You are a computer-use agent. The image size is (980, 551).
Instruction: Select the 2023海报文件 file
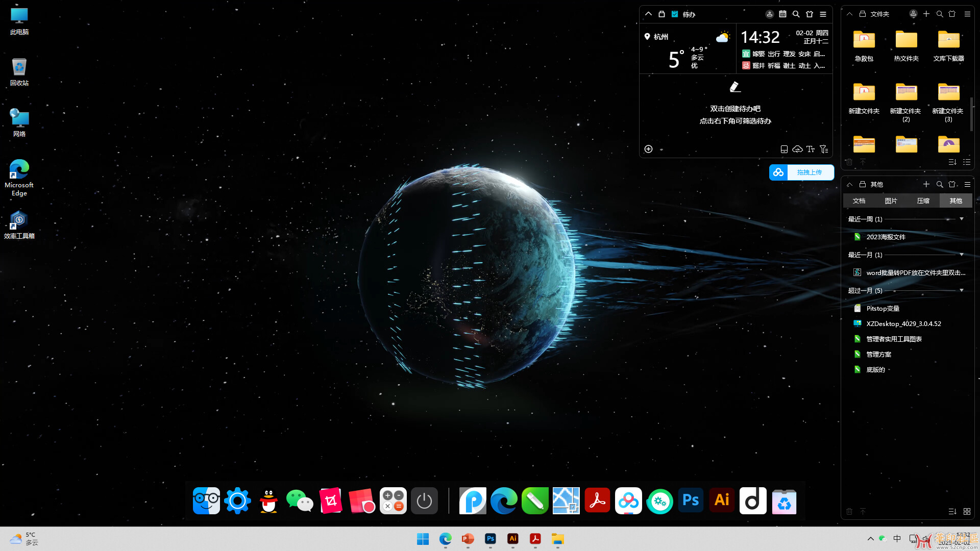tap(886, 237)
